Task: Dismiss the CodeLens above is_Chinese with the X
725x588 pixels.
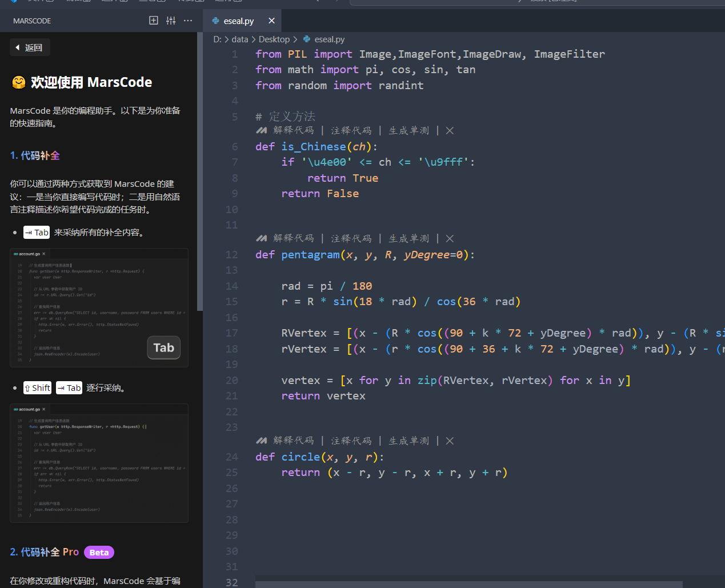Action: click(449, 130)
